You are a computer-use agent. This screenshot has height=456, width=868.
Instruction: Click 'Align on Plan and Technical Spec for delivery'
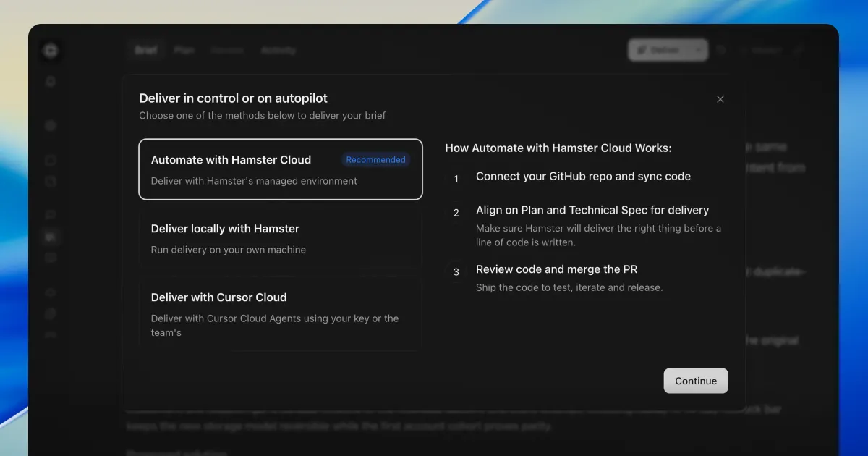pos(592,210)
